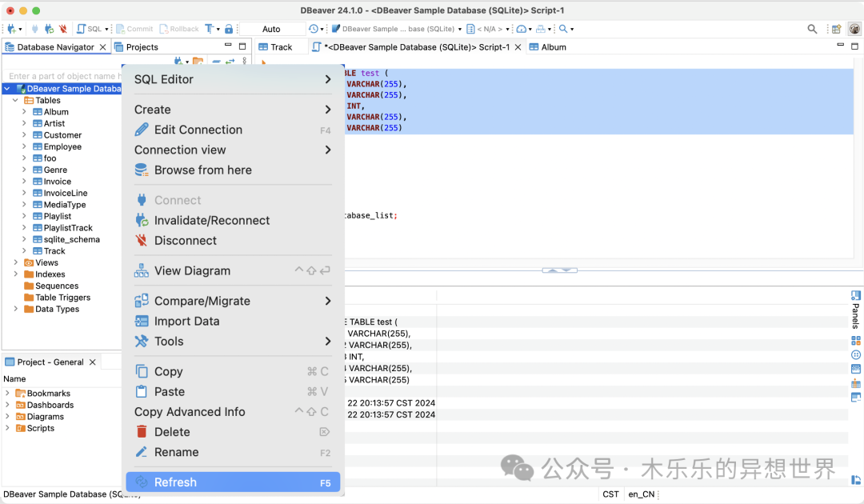Switch to the Album editor tab
This screenshot has height=504, width=864.
click(x=548, y=47)
